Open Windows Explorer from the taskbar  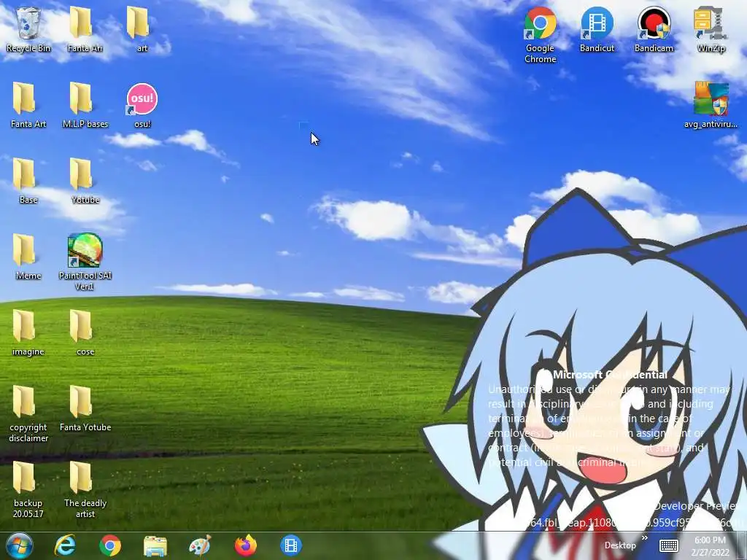coord(155,545)
